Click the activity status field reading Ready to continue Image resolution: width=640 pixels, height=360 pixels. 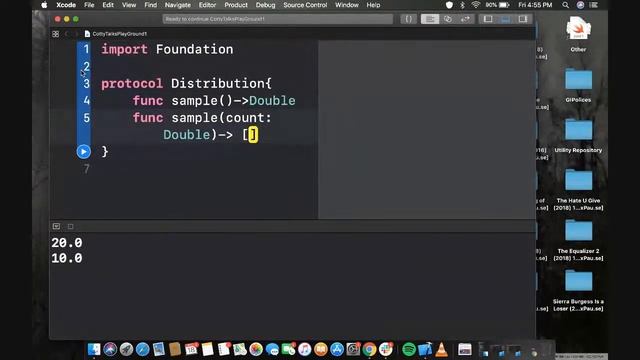coord(278,19)
